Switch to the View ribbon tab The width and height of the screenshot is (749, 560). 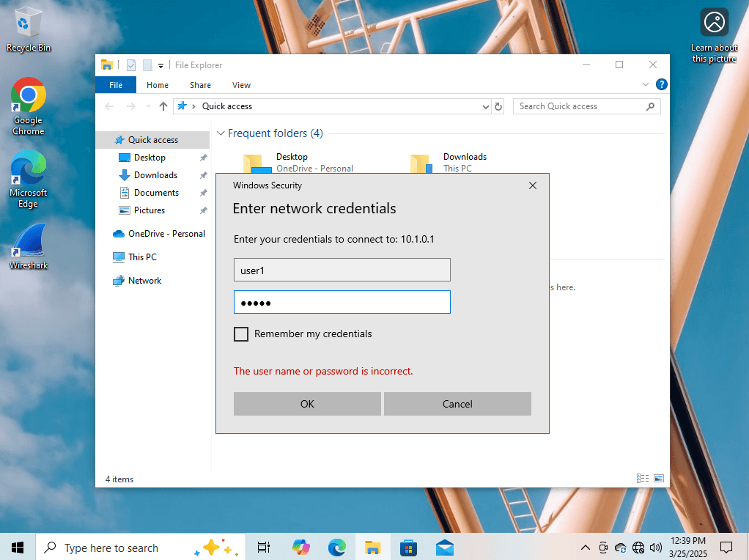pos(241,85)
